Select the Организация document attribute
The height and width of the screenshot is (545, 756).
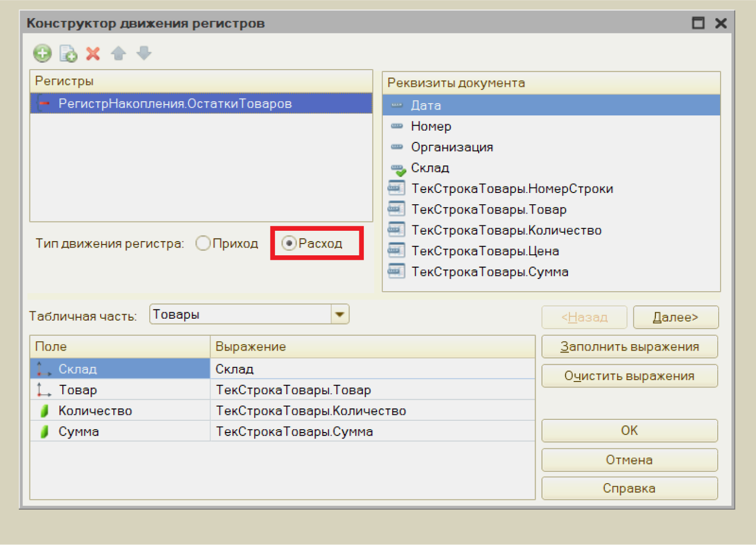tap(452, 147)
